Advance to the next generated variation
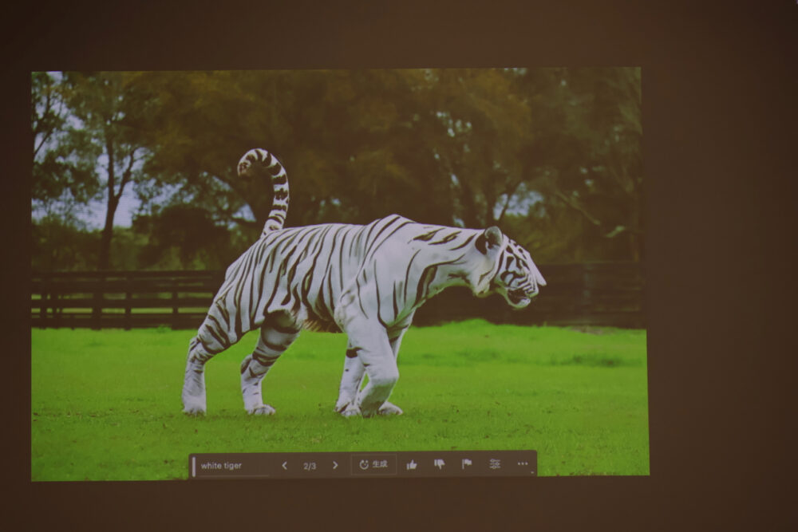Image resolution: width=798 pixels, height=532 pixels. point(335,465)
